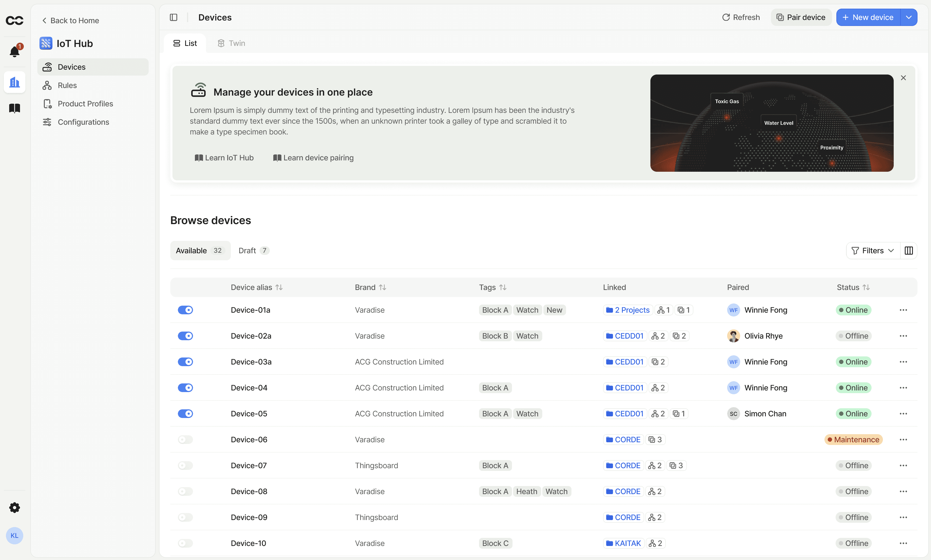Viewport: 931px width, 560px height.
Task: Switch to the Twin tab
Action: [231, 43]
